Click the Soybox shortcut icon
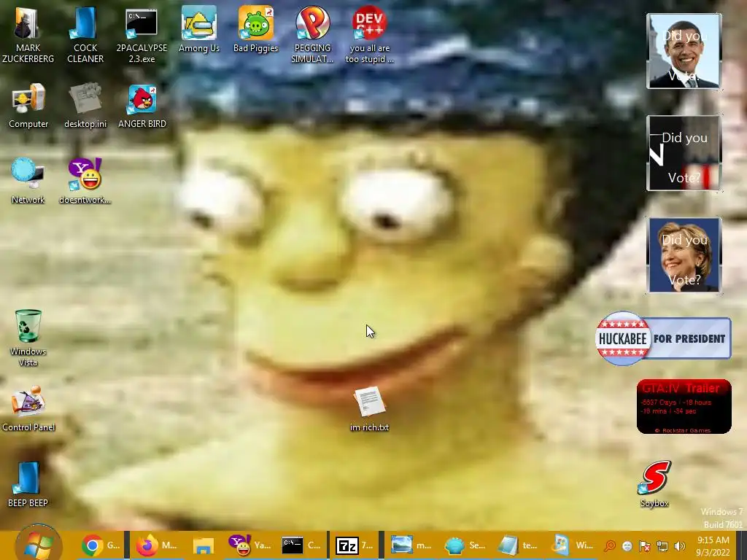 click(654, 483)
